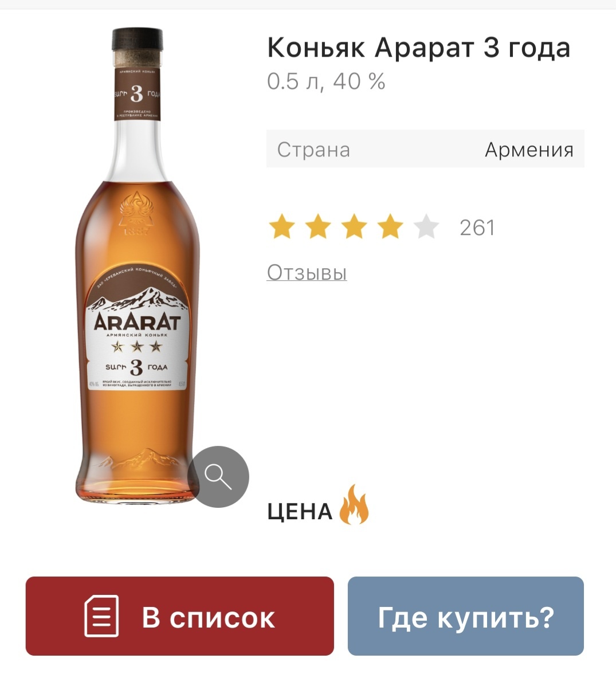Click the Страна Армения country row

425,149
